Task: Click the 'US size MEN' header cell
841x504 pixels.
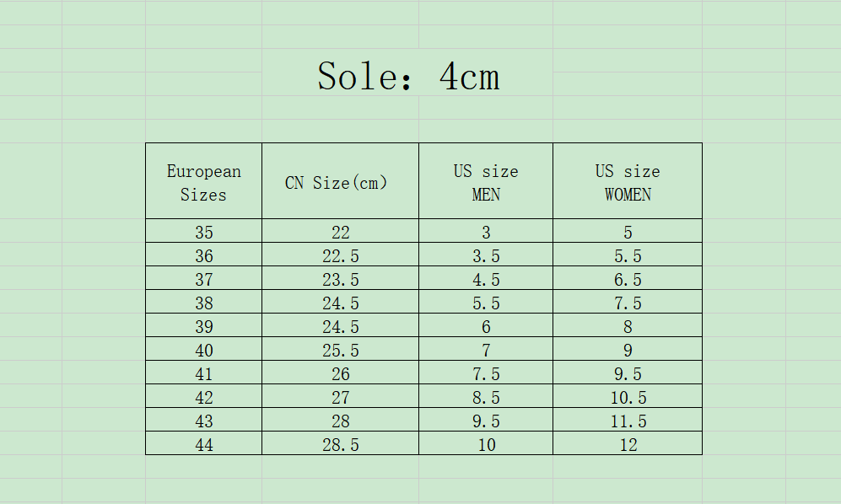Action: pos(486,182)
